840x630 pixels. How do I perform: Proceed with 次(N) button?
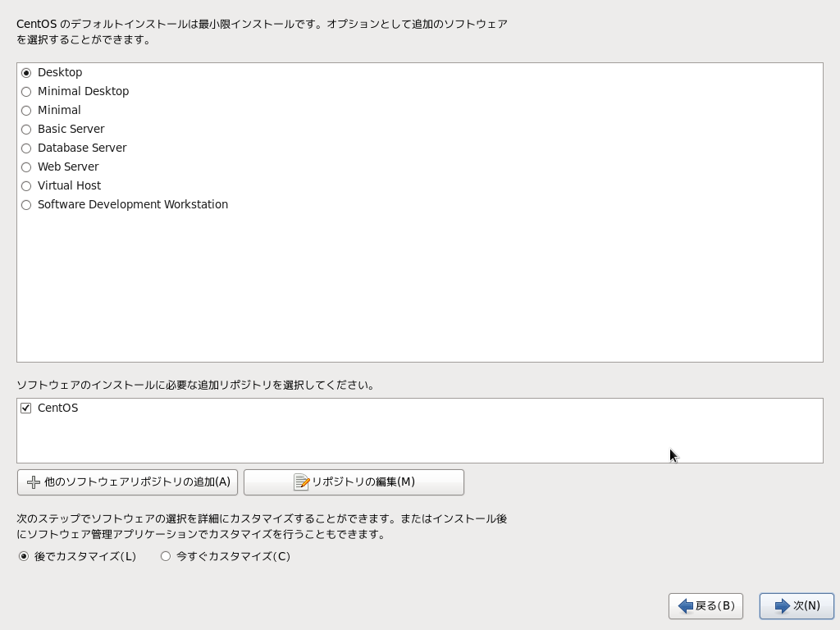click(797, 606)
